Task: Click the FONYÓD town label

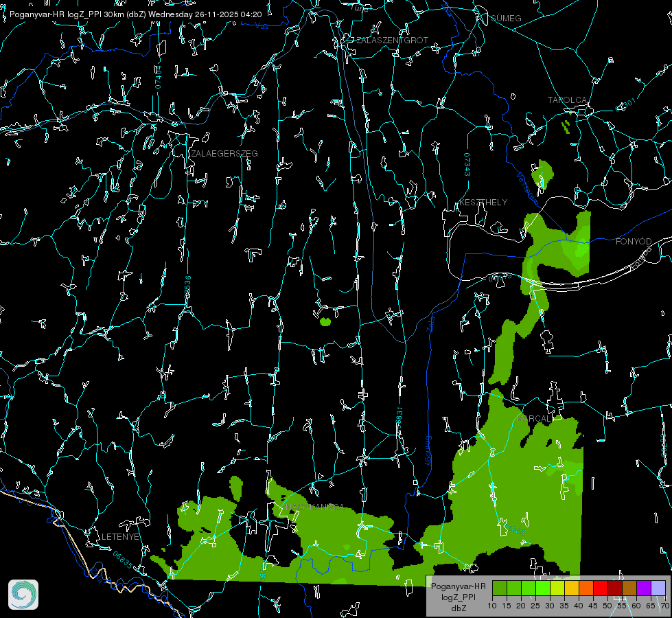Action: point(634,242)
